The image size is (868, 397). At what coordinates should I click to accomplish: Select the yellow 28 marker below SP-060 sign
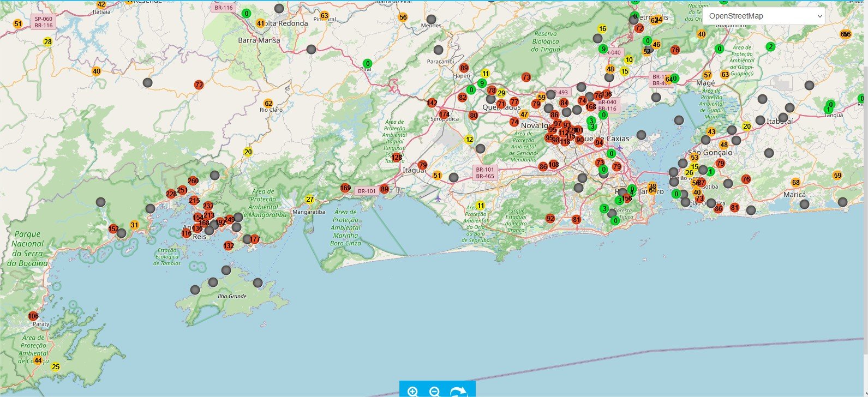click(48, 42)
